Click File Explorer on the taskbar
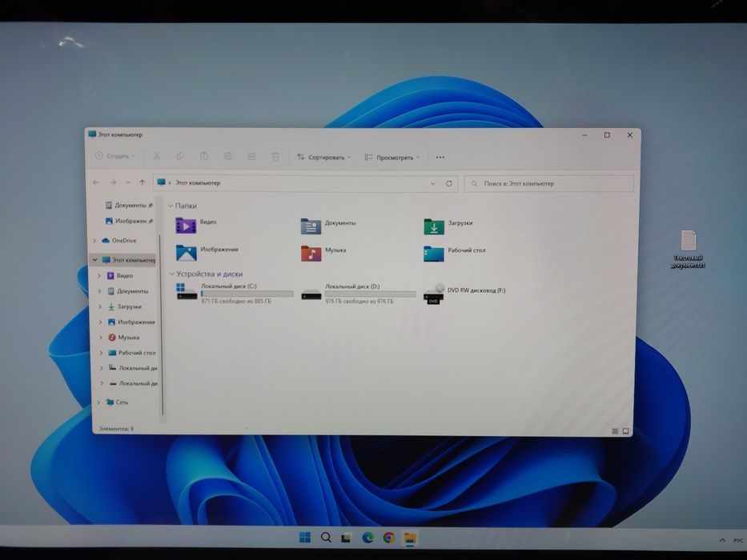The image size is (747, 560). pos(410,538)
